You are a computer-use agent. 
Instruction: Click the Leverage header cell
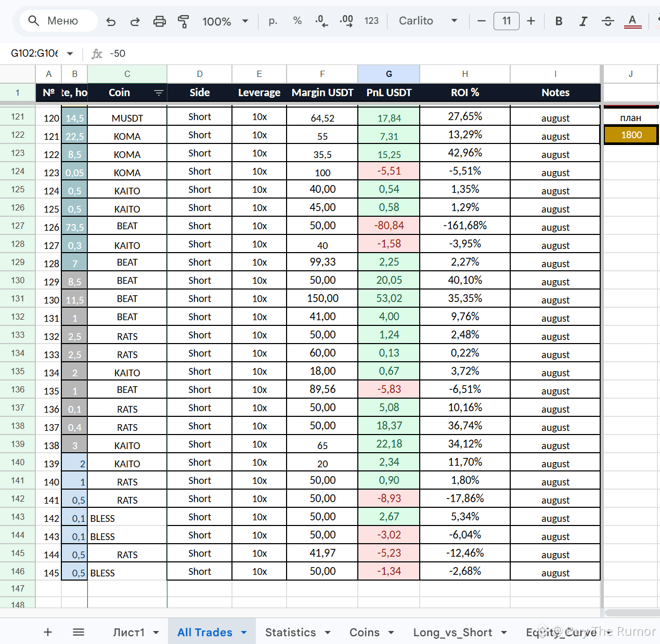(x=259, y=93)
